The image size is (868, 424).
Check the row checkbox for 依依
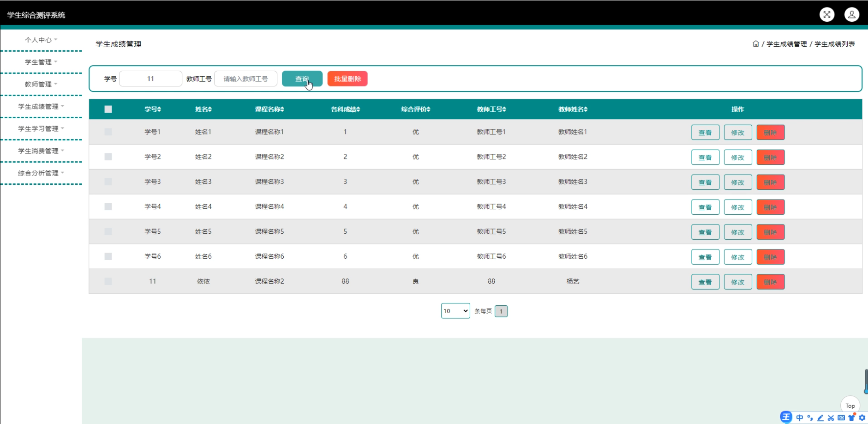(x=108, y=282)
